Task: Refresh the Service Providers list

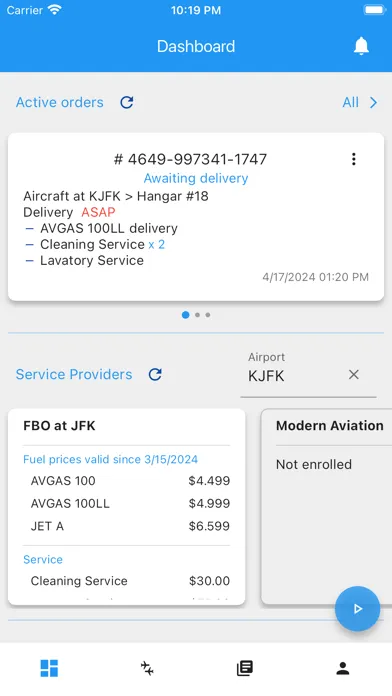Action: 155,375
